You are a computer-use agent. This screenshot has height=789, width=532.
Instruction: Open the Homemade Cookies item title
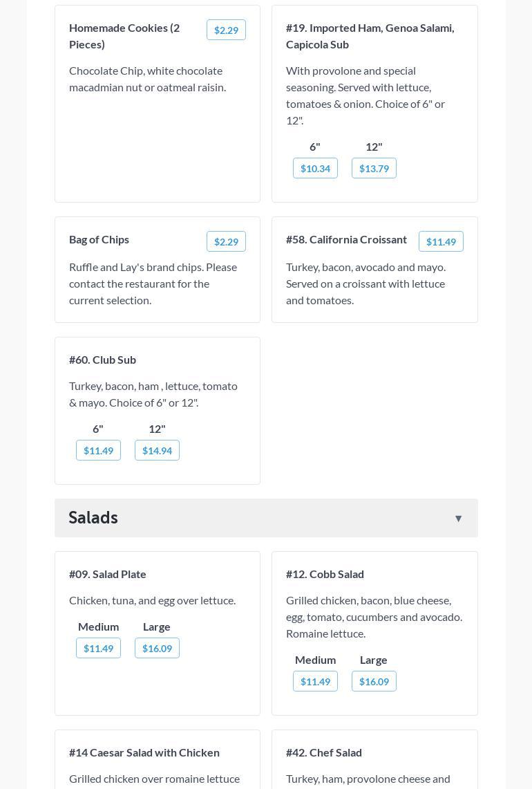point(124,36)
